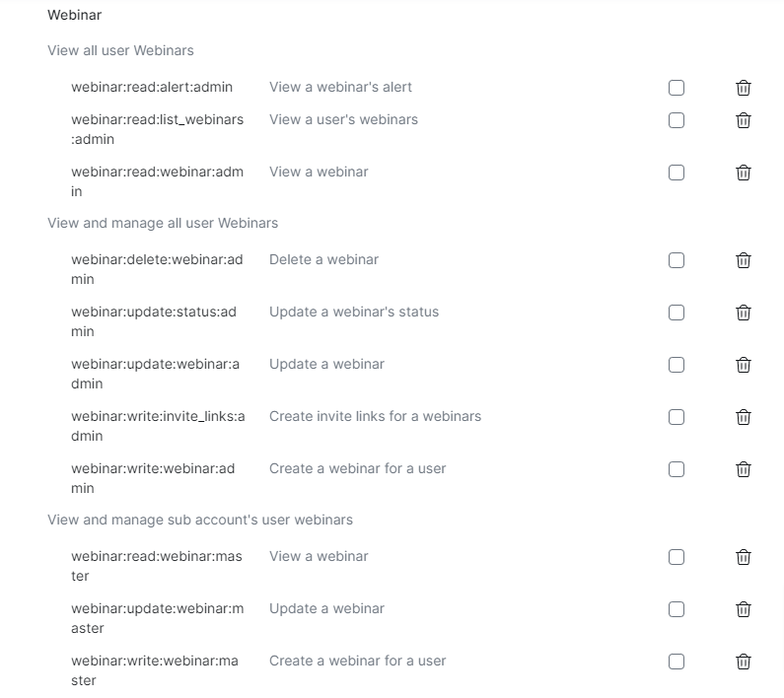
Task: Check Create invite links for a webinars box
Action: coord(677,417)
